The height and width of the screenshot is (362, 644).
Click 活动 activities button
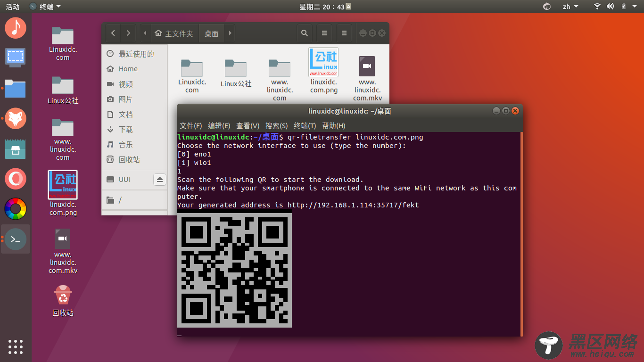click(13, 7)
